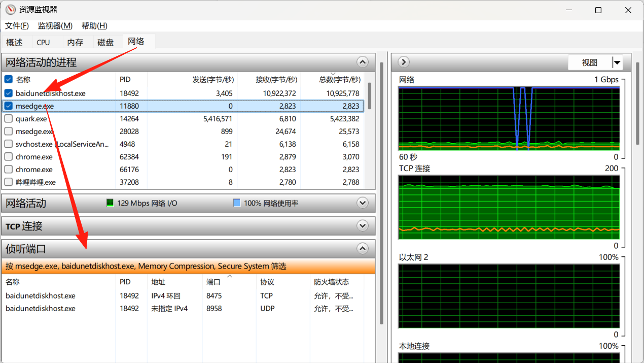
Task: Select listening port 8475 row
Action: tap(183, 295)
